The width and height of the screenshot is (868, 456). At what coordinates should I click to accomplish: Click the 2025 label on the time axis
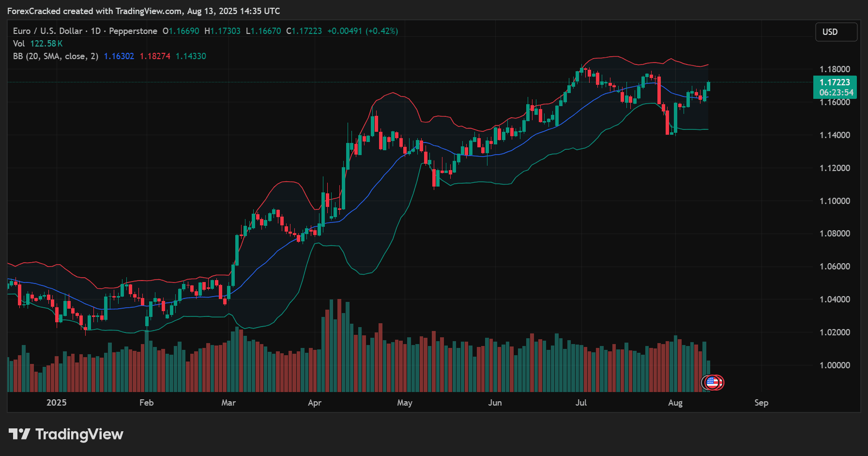(x=57, y=403)
